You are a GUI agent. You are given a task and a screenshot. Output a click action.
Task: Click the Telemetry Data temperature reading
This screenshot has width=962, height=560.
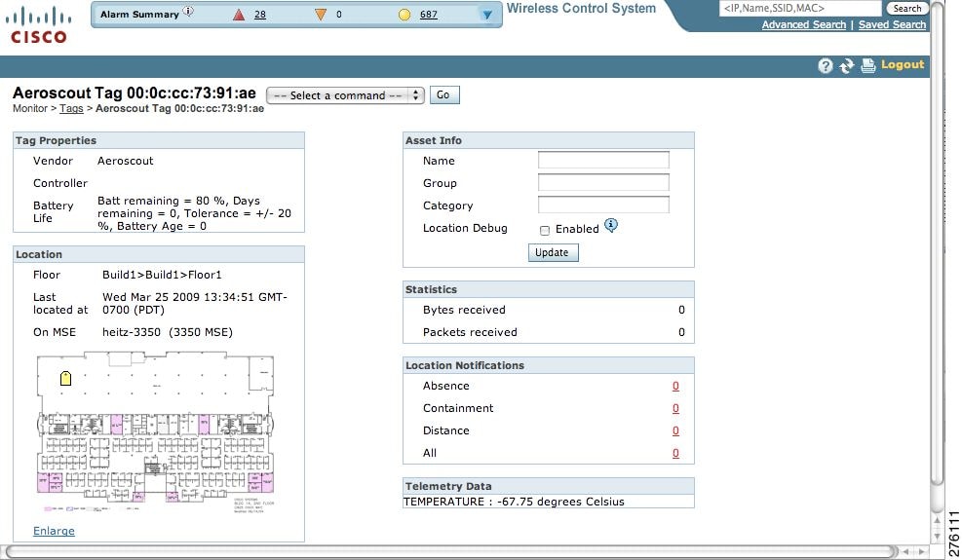tap(514, 502)
